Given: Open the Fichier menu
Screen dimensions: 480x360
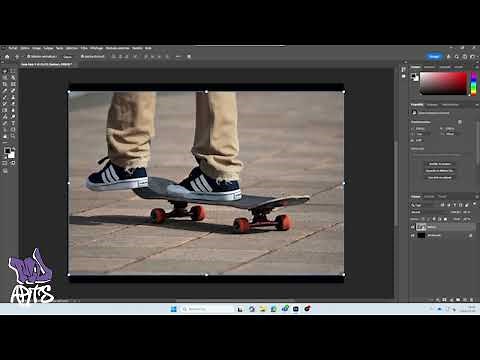Looking at the screenshot, I should [13, 48].
